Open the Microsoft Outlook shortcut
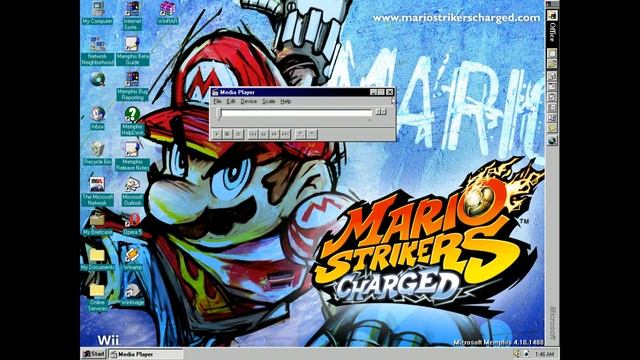The image size is (640, 360). (x=132, y=191)
